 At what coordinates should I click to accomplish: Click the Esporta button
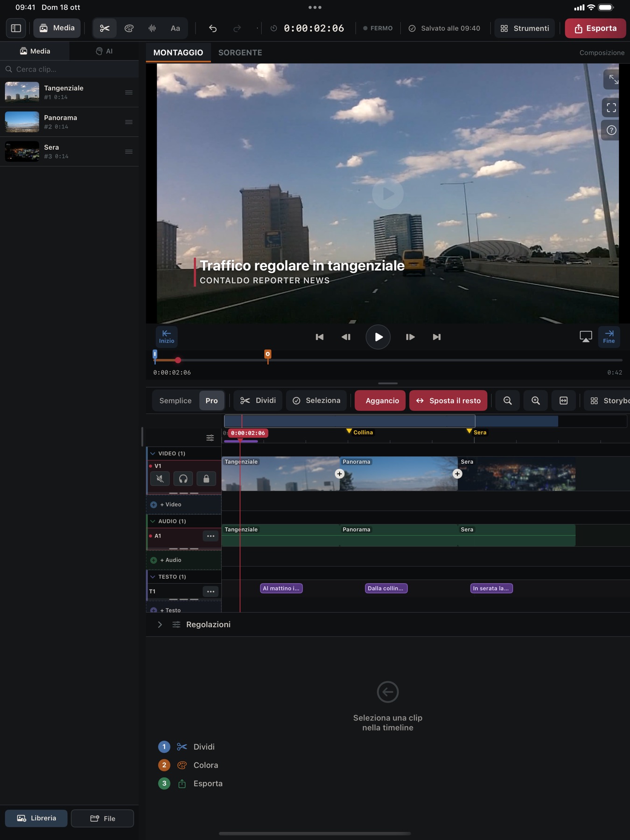click(x=595, y=28)
